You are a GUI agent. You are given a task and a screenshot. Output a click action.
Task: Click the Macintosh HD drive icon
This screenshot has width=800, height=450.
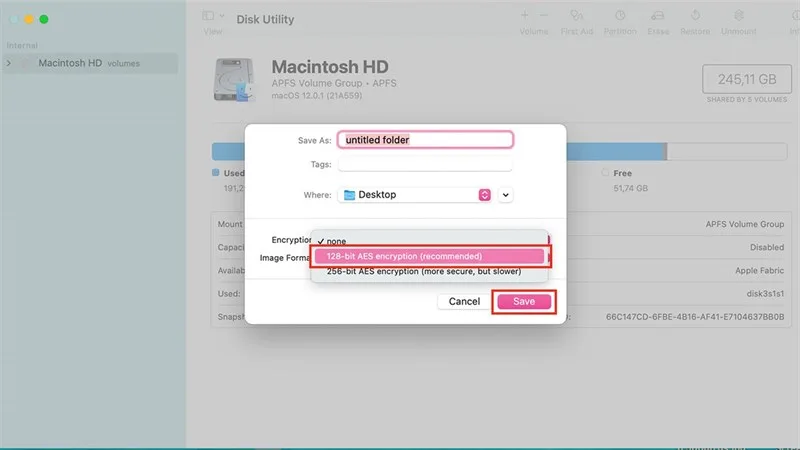(x=234, y=80)
